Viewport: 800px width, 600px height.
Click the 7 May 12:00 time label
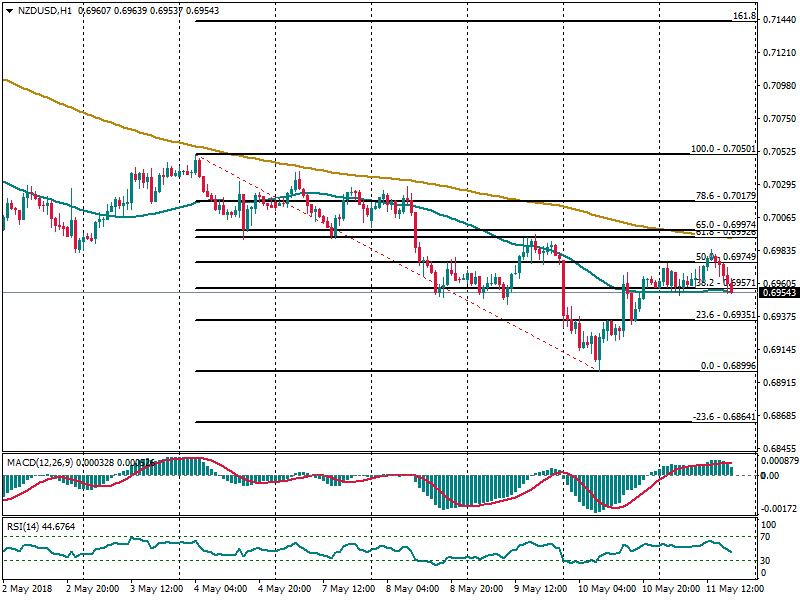click(x=348, y=591)
